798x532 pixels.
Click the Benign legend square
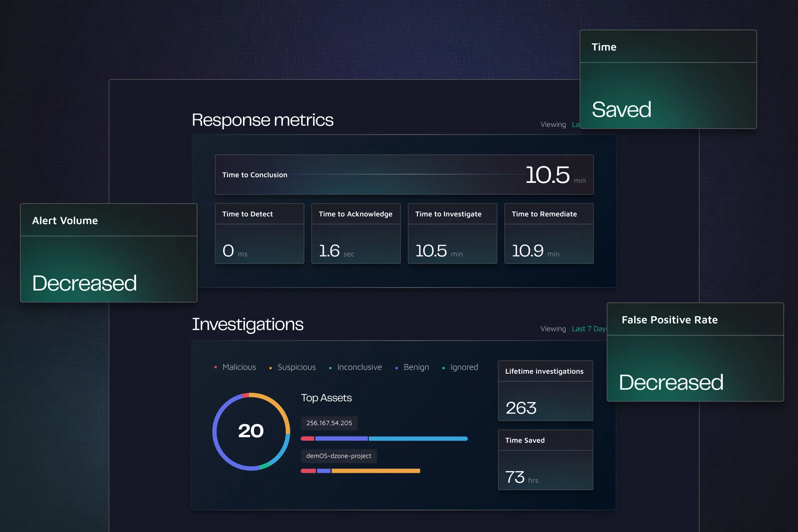(397, 368)
